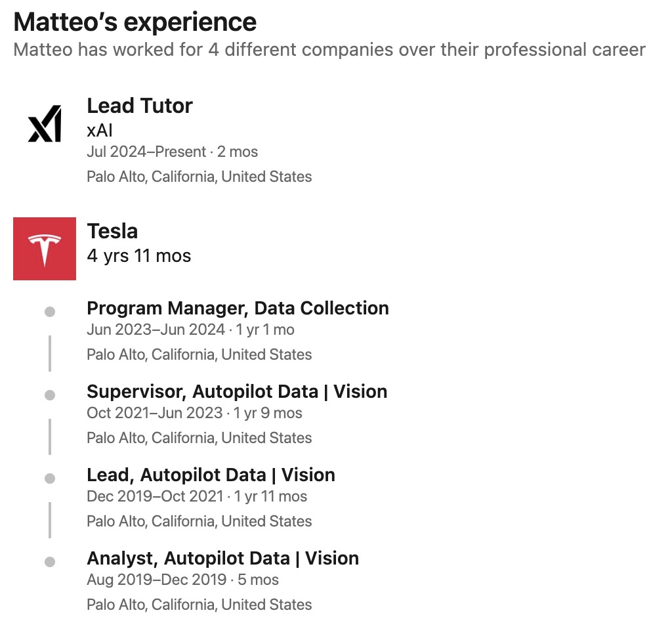Click the red Tesla logo
Screen dimensions: 672x621
click(x=45, y=249)
